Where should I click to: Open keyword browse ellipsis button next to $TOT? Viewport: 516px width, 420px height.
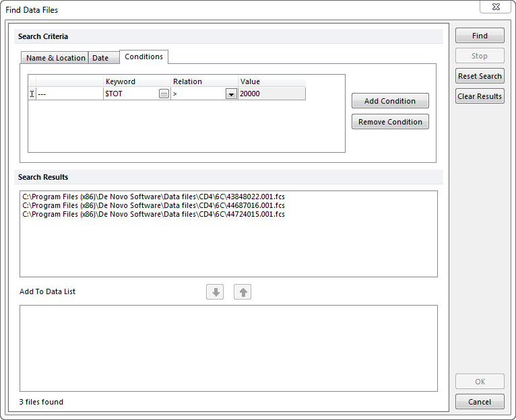(x=164, y=94)
